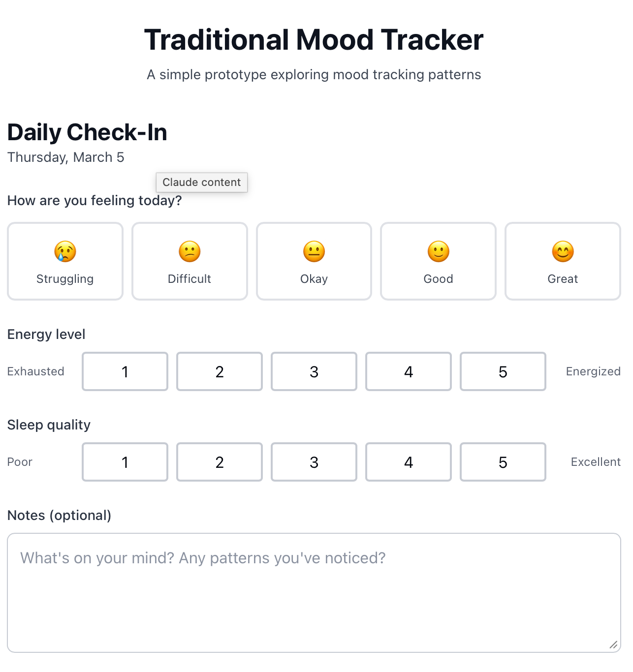The height and width of the screenshot is (672, 633).
Task: Click the Great mood label text
Action: tap(563, 279)
